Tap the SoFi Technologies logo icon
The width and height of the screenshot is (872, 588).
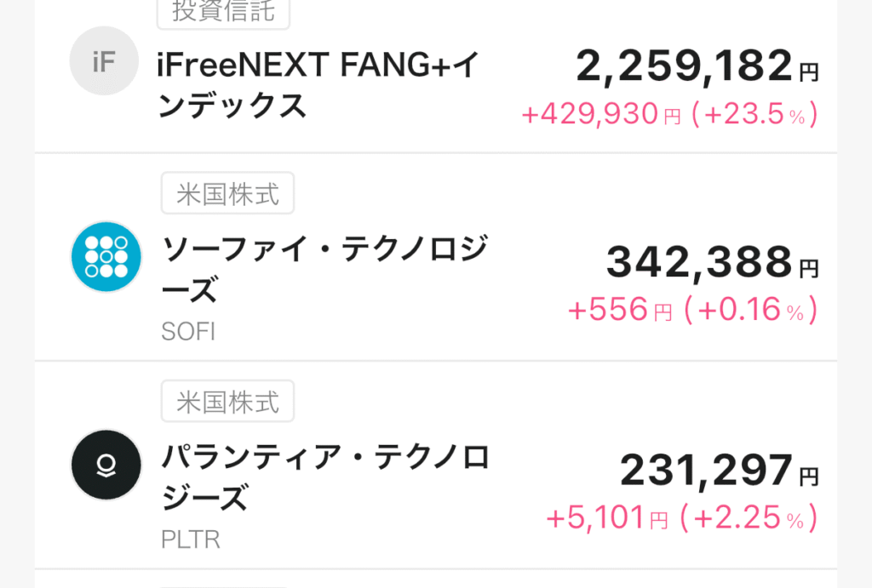click(x=106, y=256)
